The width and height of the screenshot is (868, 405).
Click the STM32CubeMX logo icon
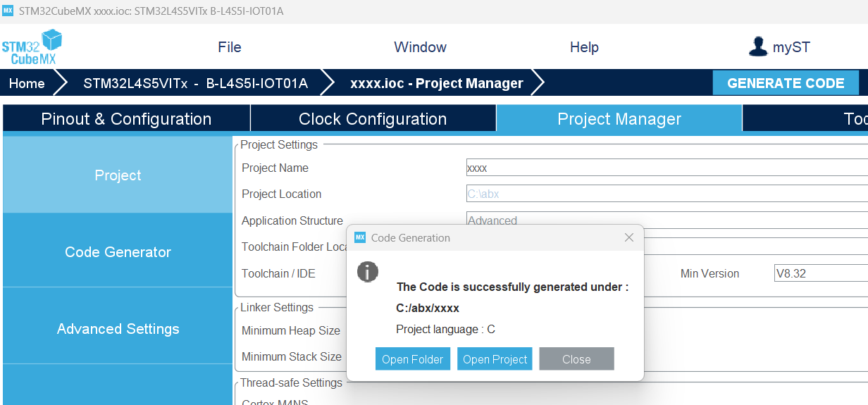[32, 46]
